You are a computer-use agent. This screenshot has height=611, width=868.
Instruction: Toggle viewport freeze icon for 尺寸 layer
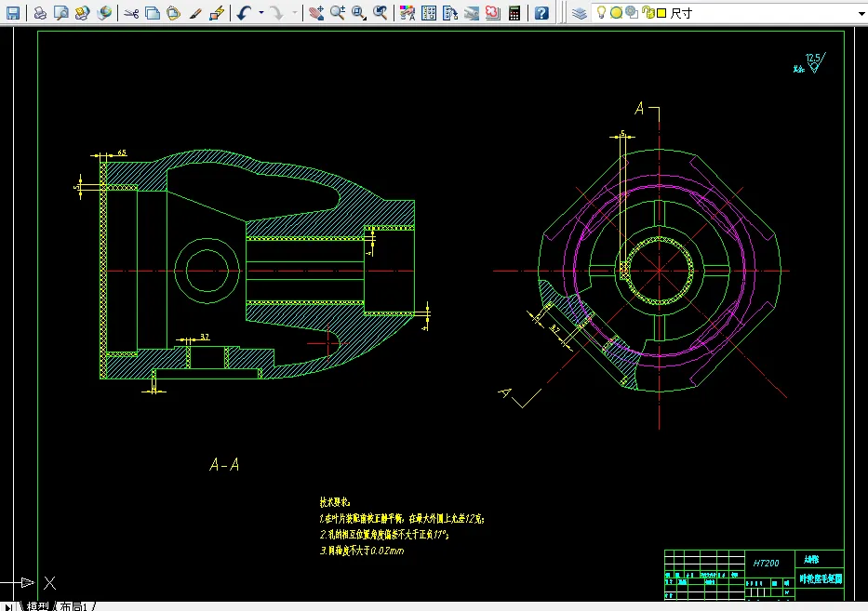[x=632, y=13]
